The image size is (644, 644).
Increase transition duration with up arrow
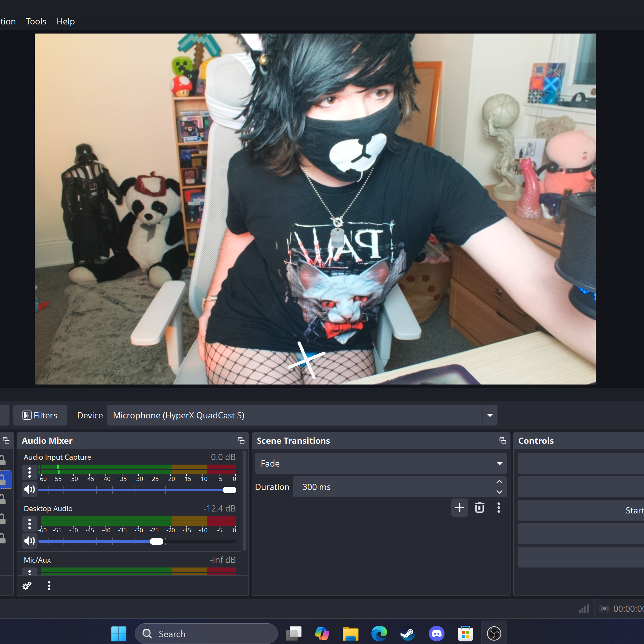[499, 482]
